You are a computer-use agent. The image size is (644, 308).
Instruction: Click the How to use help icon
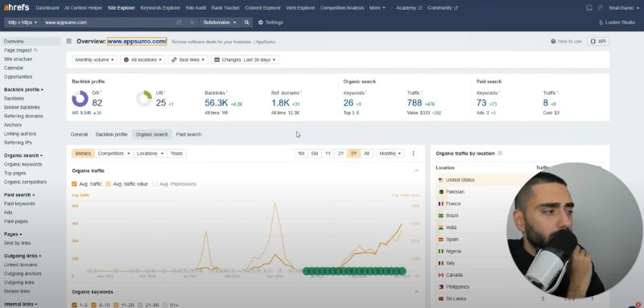click(x=553, y=42)
